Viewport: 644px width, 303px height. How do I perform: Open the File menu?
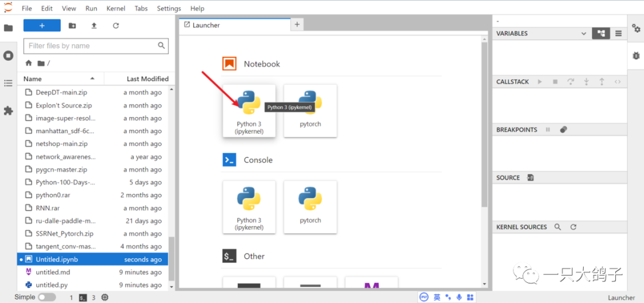click(x=26, y=8)
